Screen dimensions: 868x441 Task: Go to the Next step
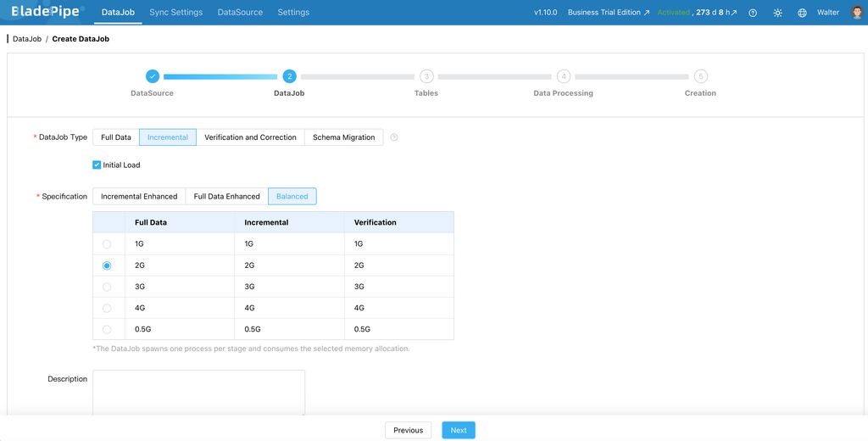coord(459,431)
